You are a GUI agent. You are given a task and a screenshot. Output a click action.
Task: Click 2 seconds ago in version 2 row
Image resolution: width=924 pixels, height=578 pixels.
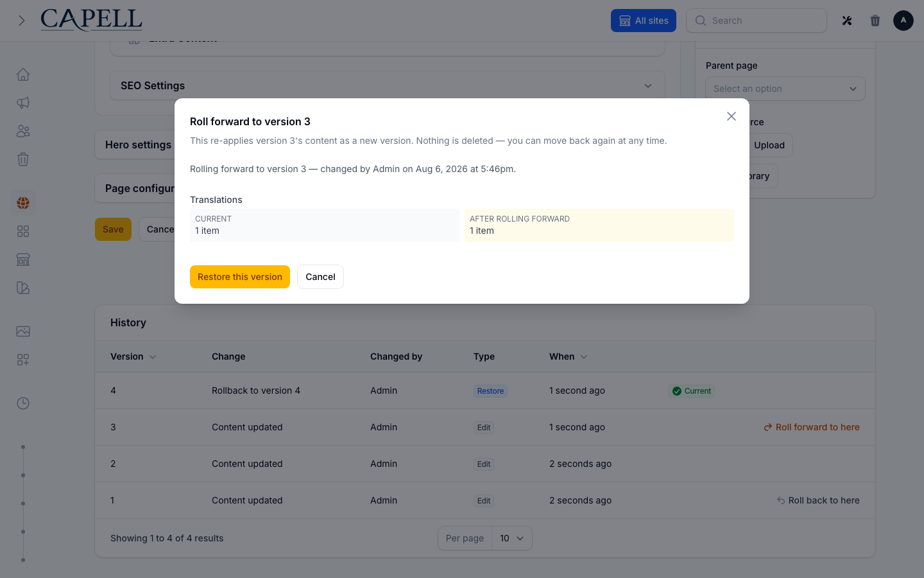tap(580, 464)
